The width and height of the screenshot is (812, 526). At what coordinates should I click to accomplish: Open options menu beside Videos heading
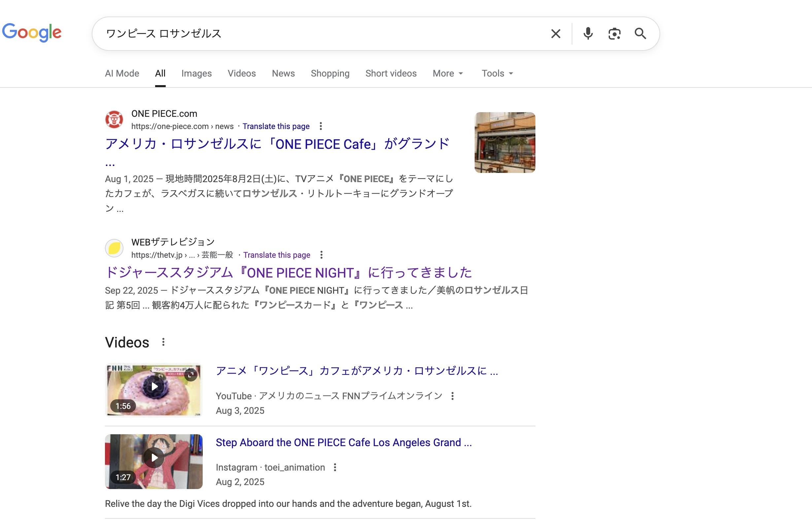pyautogui.click(x=163, y=342)
